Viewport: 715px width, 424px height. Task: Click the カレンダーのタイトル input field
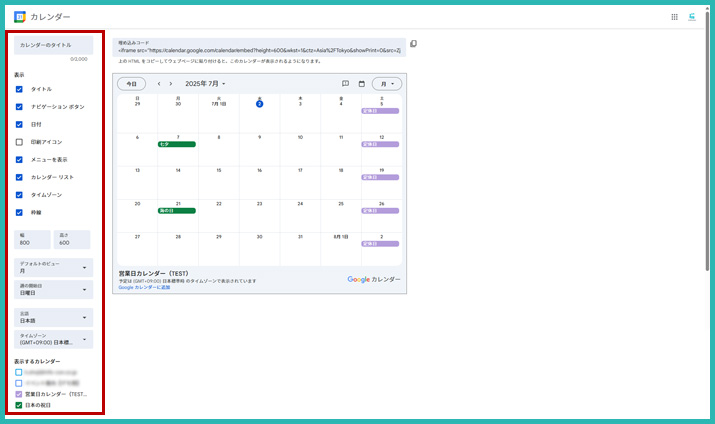pos(53,45)
